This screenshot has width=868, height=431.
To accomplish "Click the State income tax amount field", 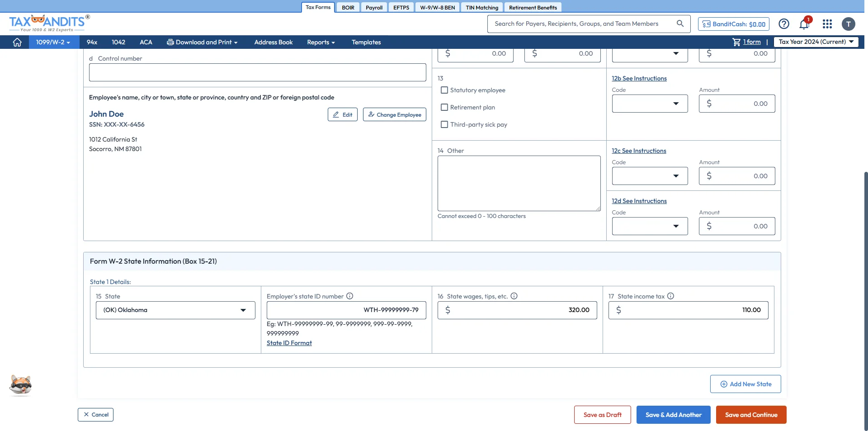I will coord(688,310).
